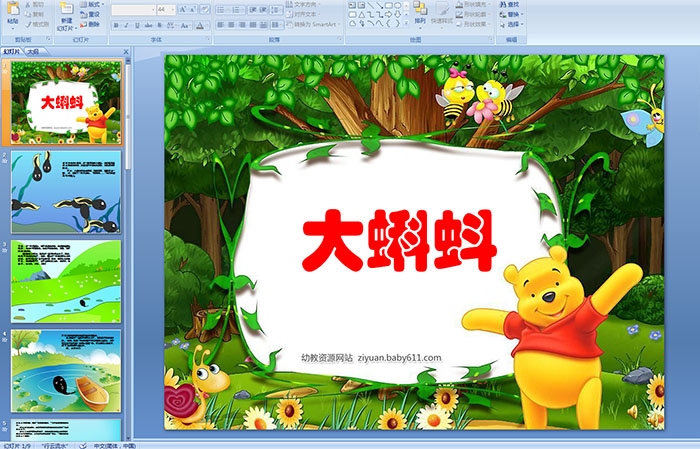Click the Layout (版式) button
700x449 pixels.
(92, 5)
